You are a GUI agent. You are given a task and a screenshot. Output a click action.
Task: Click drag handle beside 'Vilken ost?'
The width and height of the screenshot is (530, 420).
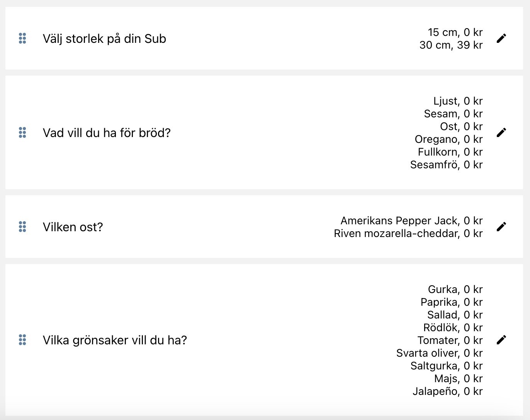(22, 227)
